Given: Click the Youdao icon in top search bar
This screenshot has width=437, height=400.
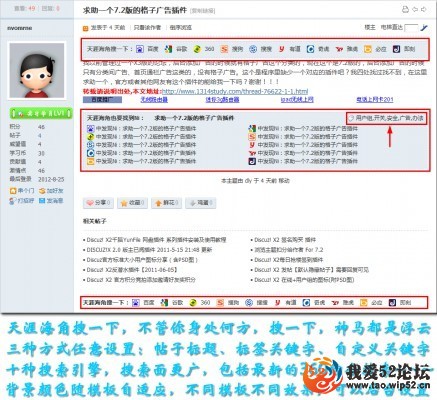Looking at the screenshot, I should click(282, 49).
